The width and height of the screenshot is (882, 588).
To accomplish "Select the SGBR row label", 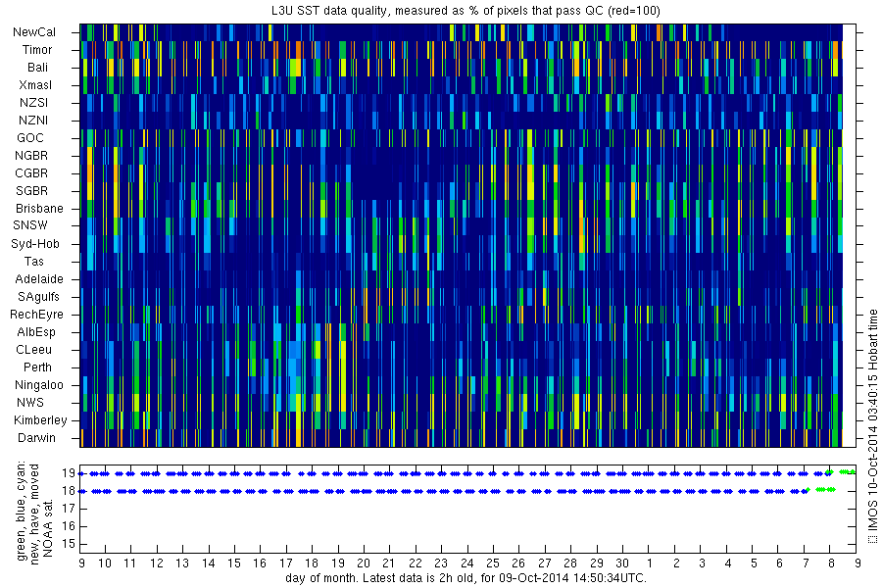I will [x=32, y=191].
